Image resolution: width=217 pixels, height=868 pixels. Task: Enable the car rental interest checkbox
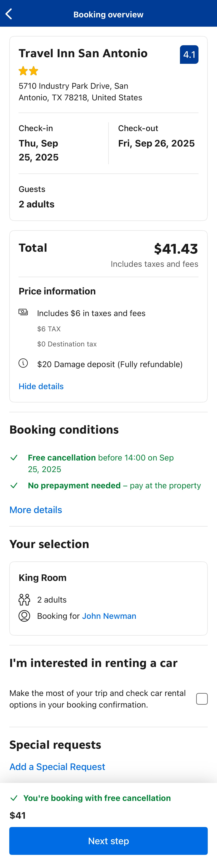(202, 698)
